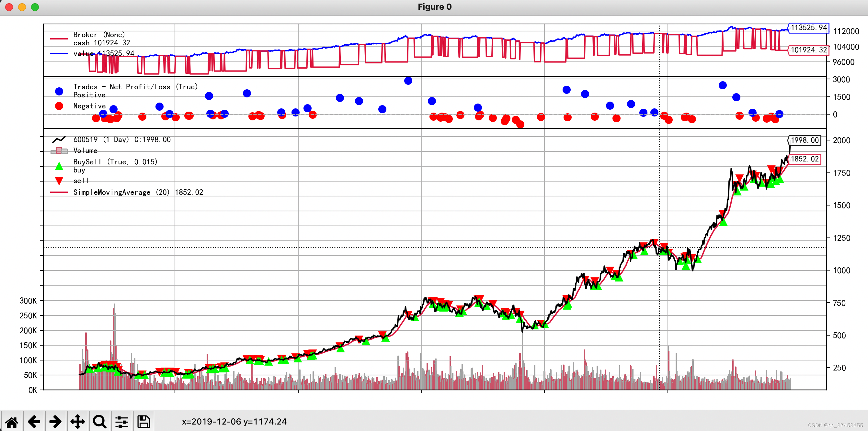This screenshot has width=868, height=431.
Task: Click the '600519 (1 Day) C:1998.00' legend text
Action: 122,139
